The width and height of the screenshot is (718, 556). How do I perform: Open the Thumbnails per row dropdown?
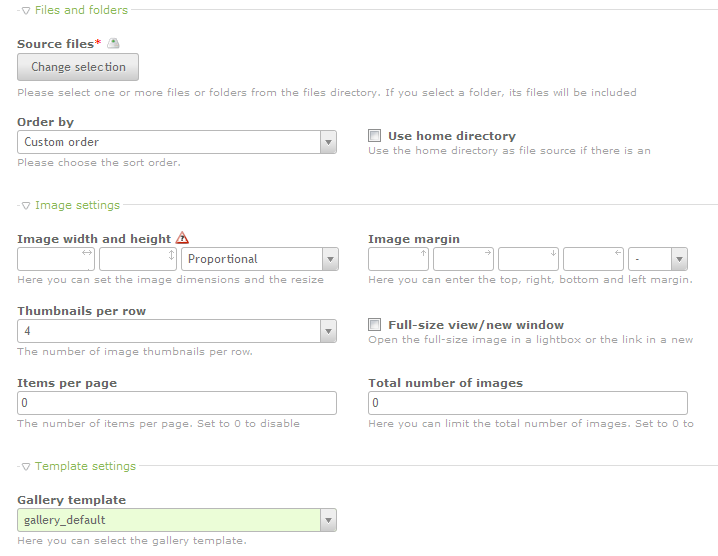tap(177, 329)
